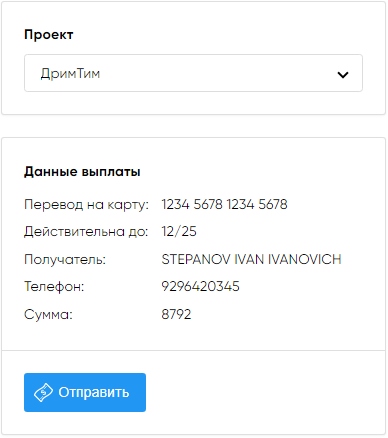Select phone number 9296420345

tap(200, 287)
